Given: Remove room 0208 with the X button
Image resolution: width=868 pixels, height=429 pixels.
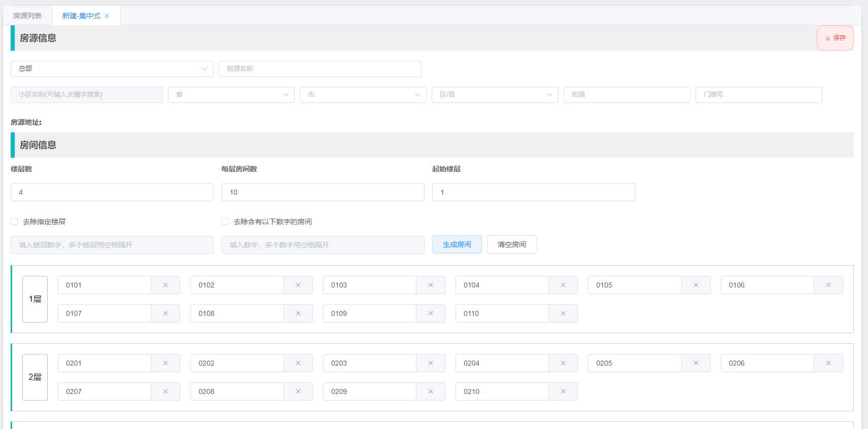Looking at the screenshot, I should [298, 391].
